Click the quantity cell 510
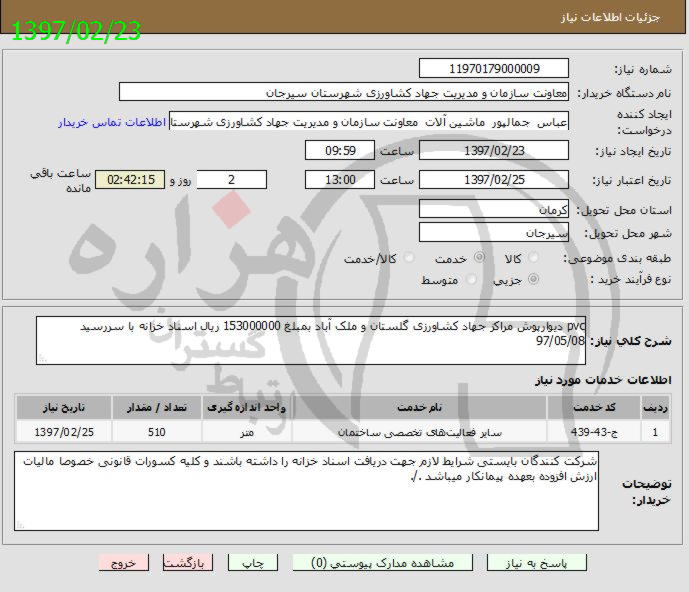The image size is (689, 592). [157, 432]
